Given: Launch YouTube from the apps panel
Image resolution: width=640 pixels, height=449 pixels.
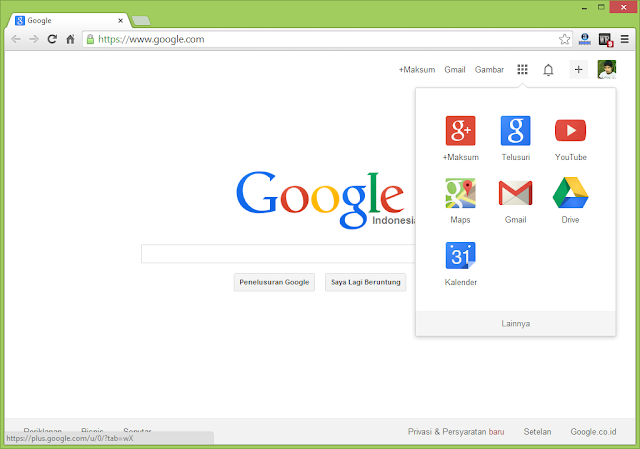Looking at the screenshot, I should click(x=570, y=131).
